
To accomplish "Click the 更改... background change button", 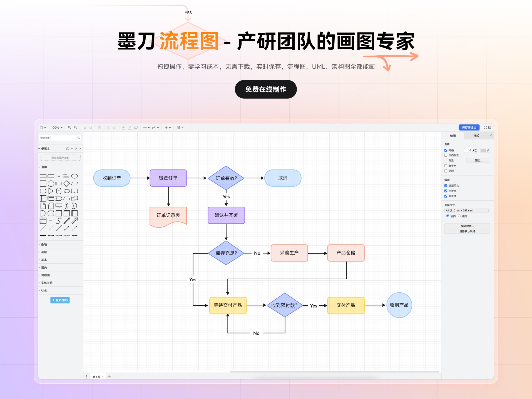I will [478, 161].
